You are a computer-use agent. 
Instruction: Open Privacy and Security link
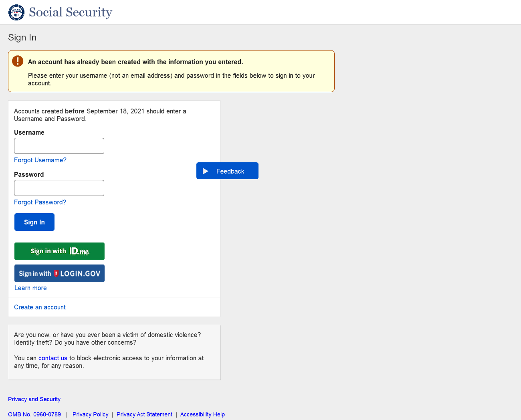[x=34, y=399]
